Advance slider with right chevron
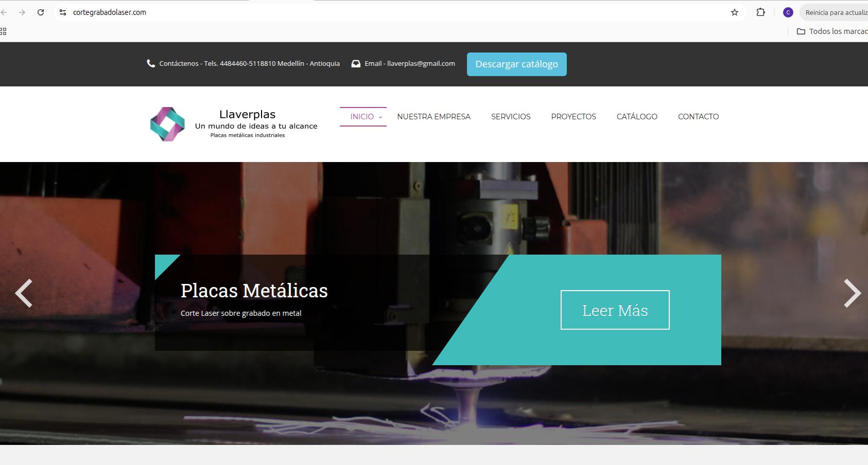The width and height of the screenshot is (868, 465). point(852,293)
